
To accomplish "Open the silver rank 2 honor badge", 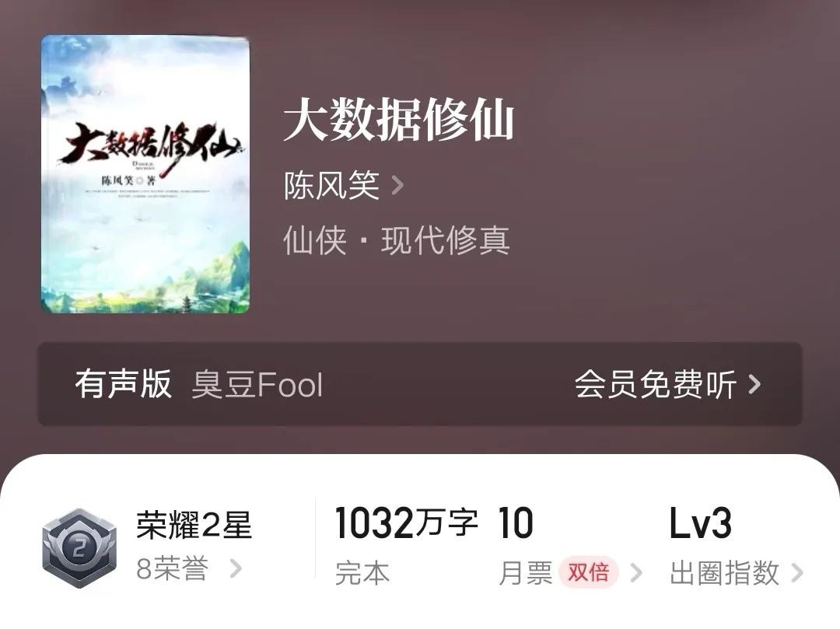I will tap(79, 547).
